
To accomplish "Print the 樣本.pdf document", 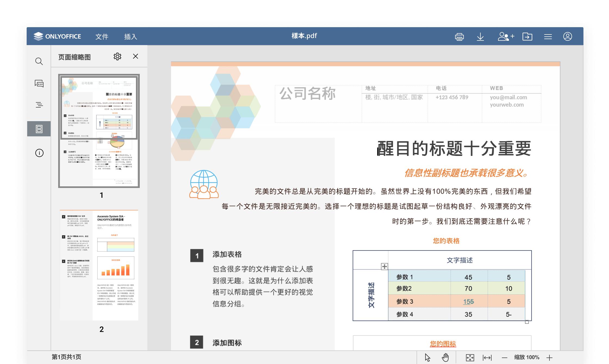I will (x=459, y=36).
